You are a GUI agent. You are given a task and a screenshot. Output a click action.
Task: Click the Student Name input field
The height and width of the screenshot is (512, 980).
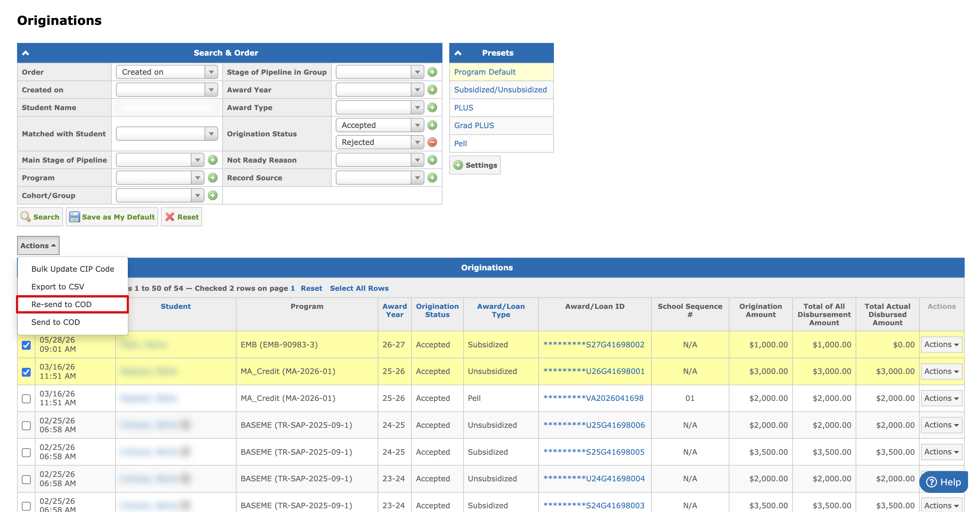pyautogui.click(x=167, y=108)
